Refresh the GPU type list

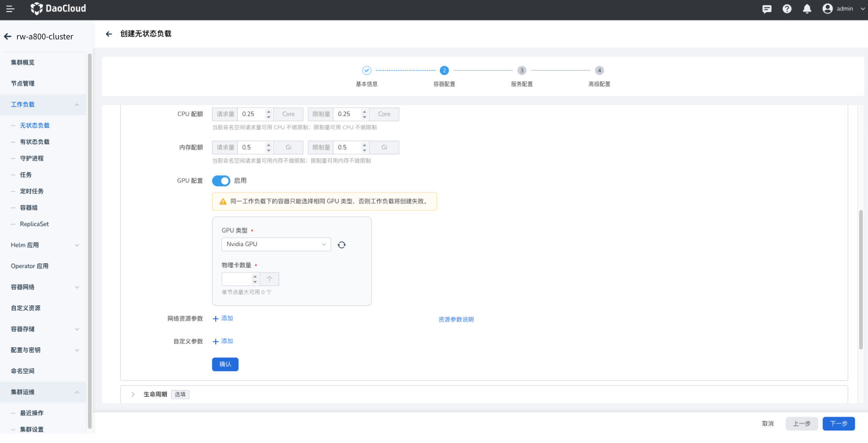342,245
